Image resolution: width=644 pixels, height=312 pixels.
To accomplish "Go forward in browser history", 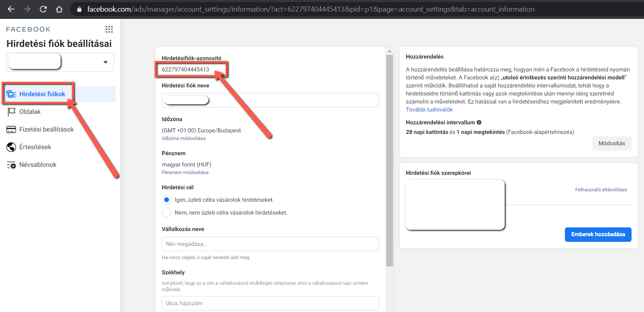I will (27, 9).
